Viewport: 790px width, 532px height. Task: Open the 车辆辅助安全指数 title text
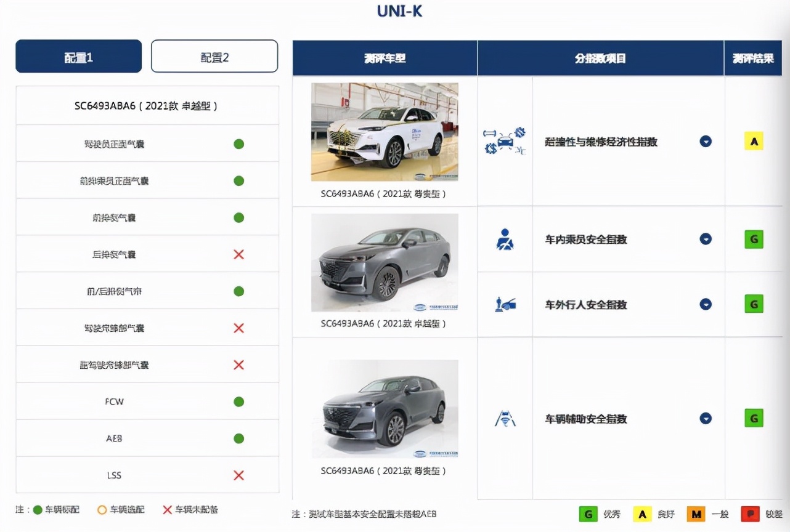point(586,419)
